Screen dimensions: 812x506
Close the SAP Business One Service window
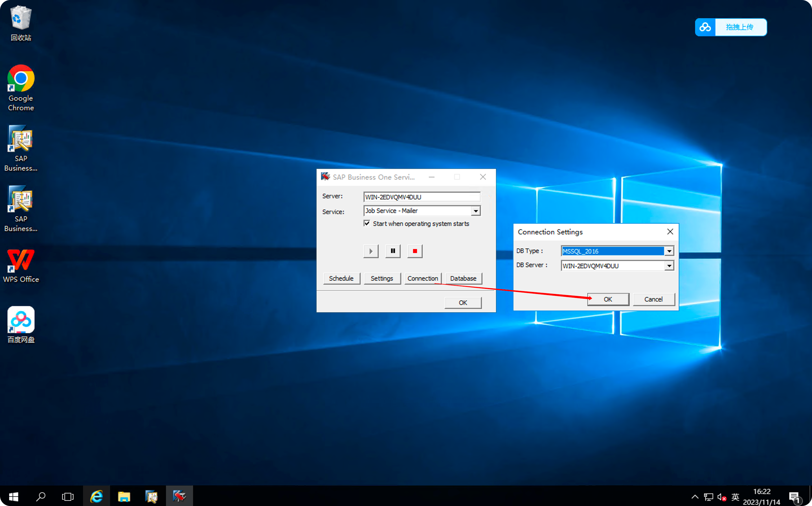tap(483, 177)
